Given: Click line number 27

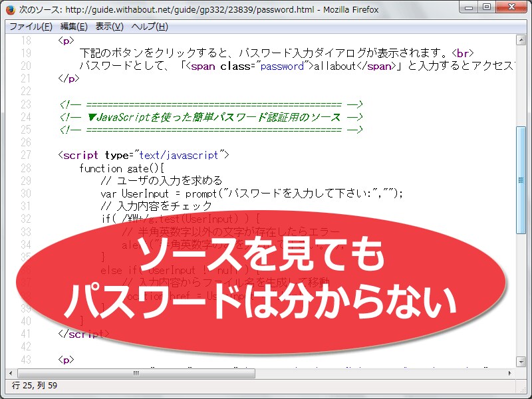Looking at the screenshot, I should (x=26, y=155).
